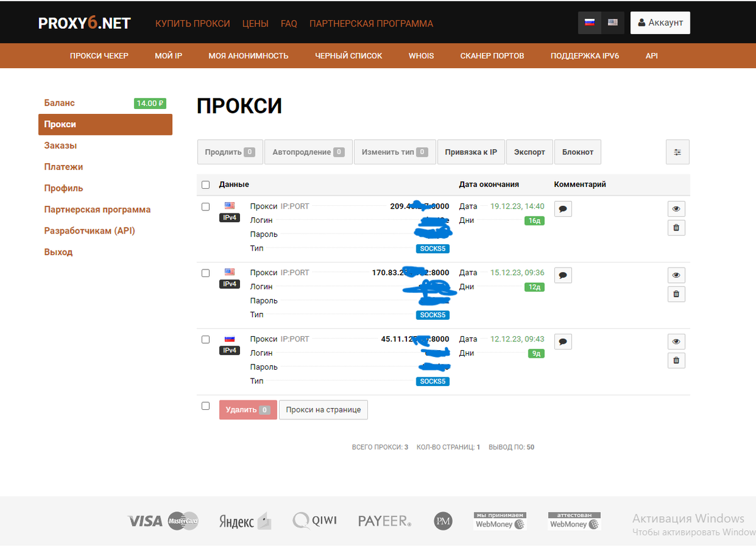
Task: Open Прокси на странице selector
Action: [323, 409]
